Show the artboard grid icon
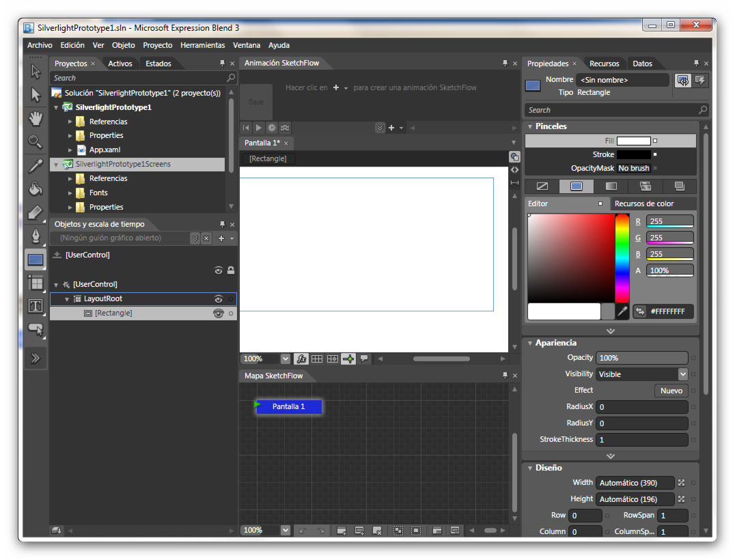The image size is (735, 560). (317, 359)
